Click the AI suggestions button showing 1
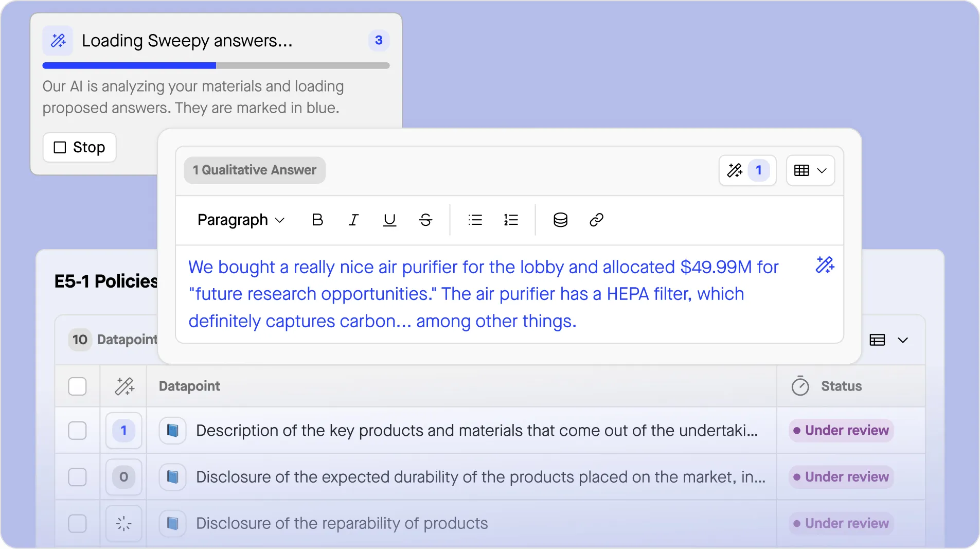Screen dimensions: 980x549 (747, 170)
